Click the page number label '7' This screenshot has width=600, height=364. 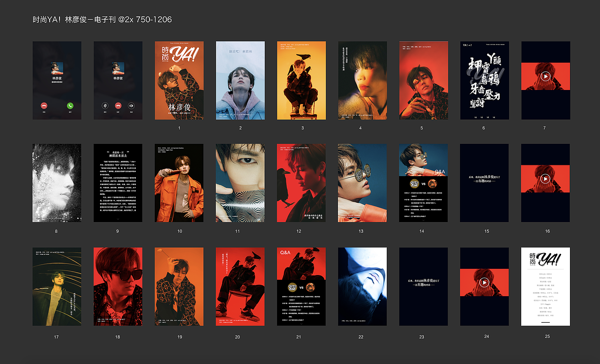545,128
